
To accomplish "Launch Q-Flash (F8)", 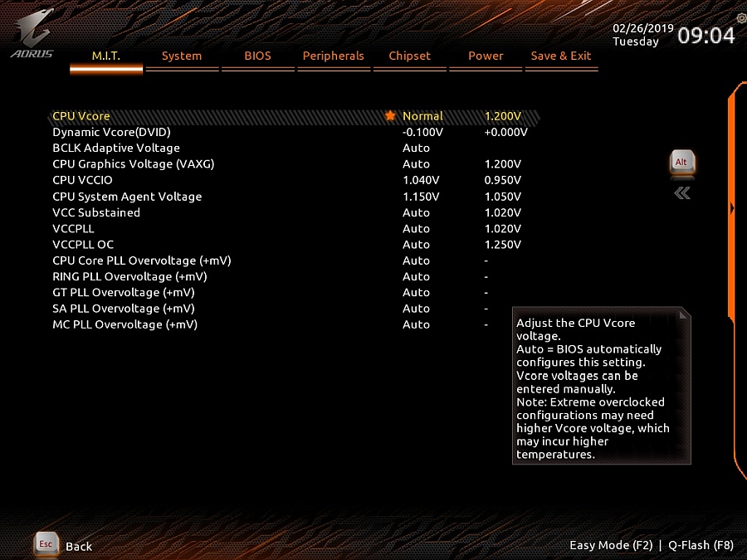I will [701, 545].
